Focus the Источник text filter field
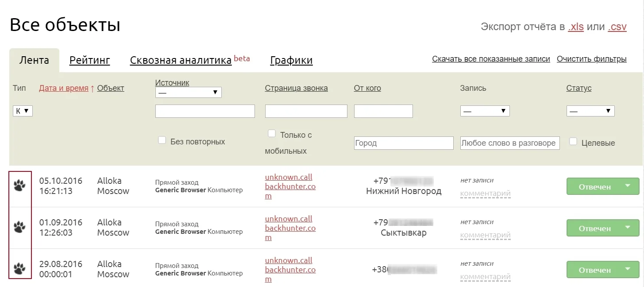The height and width of the screenshot is (287, 644). click(x=205, y=111)
